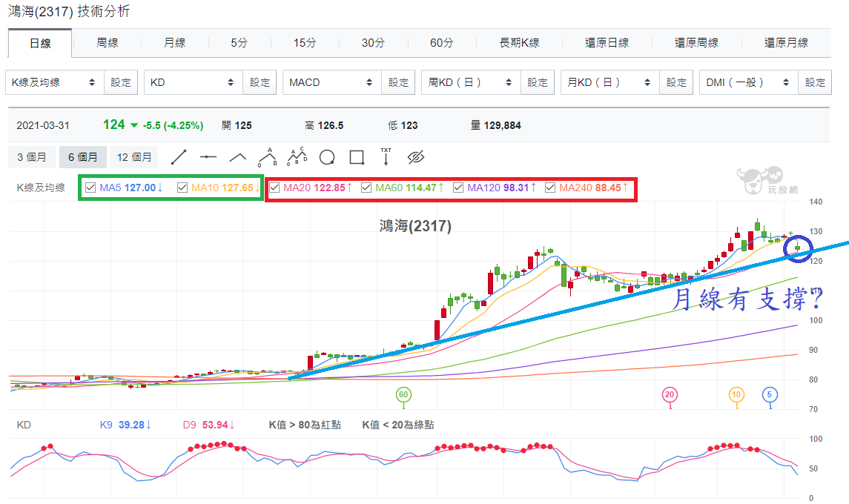Viewport: 849px width, 504px height.
Task: Select the trend line drawing tool
Action: [x=178, y=158]
